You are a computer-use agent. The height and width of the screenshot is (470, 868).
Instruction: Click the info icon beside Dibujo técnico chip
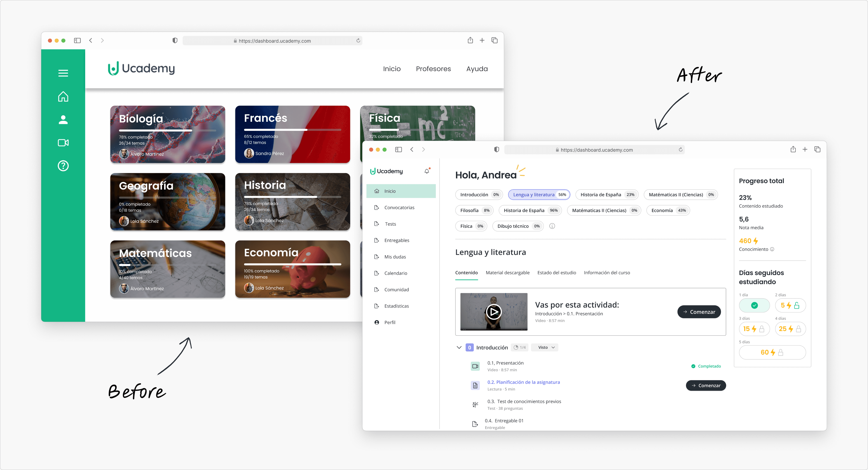(x=552, y=226)
